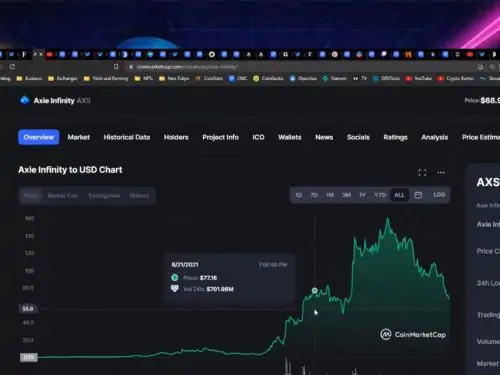
Task: Click the Overview button
Action: pyautogui.click(x=39, y=137)
